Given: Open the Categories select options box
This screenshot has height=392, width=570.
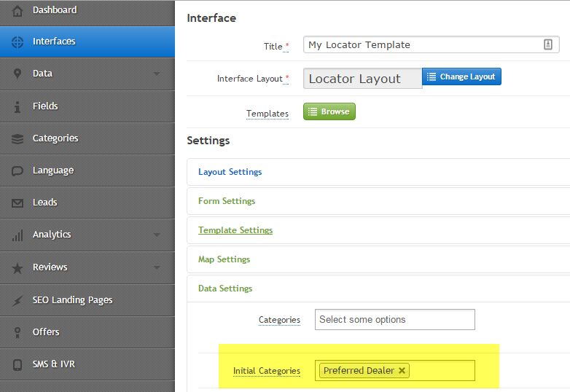Looking at the screenshot, I should pos(395,319).
